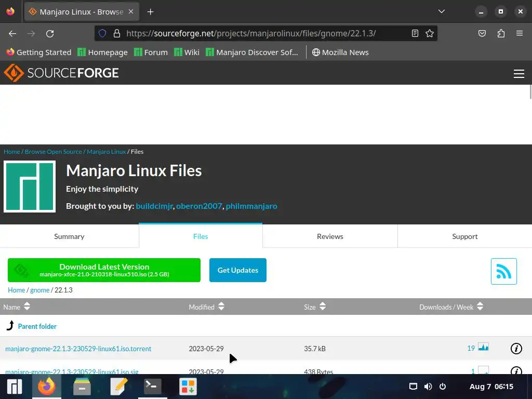
Task: Open the Getting Started bookmark
Action: coord(38,52)
